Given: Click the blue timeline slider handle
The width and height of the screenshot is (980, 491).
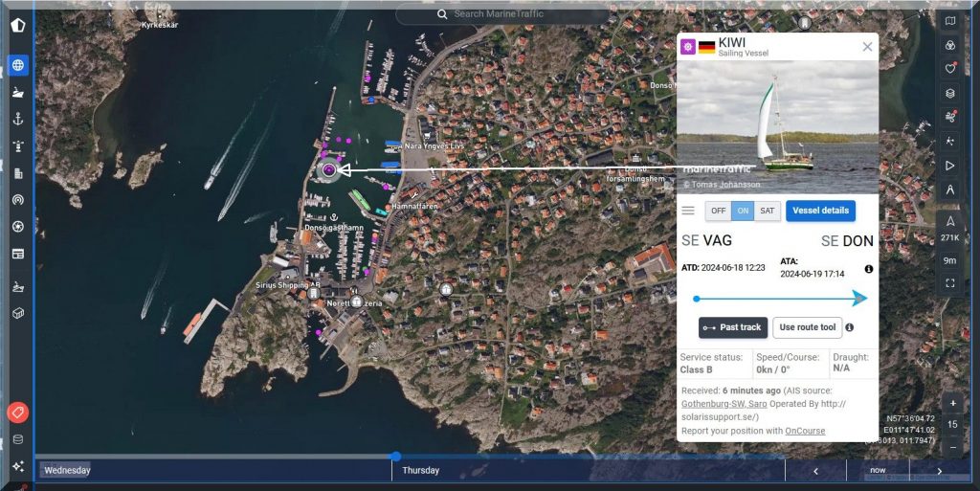Looking at the screenshot, I should click(396, 457).
